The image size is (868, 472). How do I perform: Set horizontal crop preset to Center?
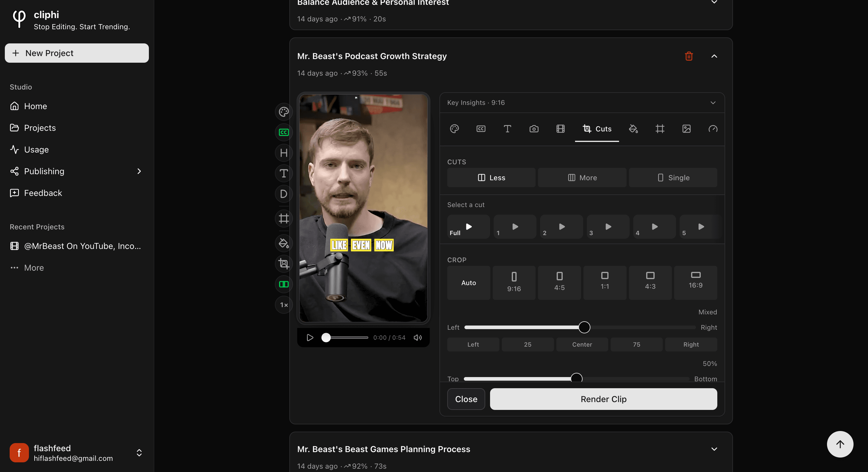(x=582, y=345)
